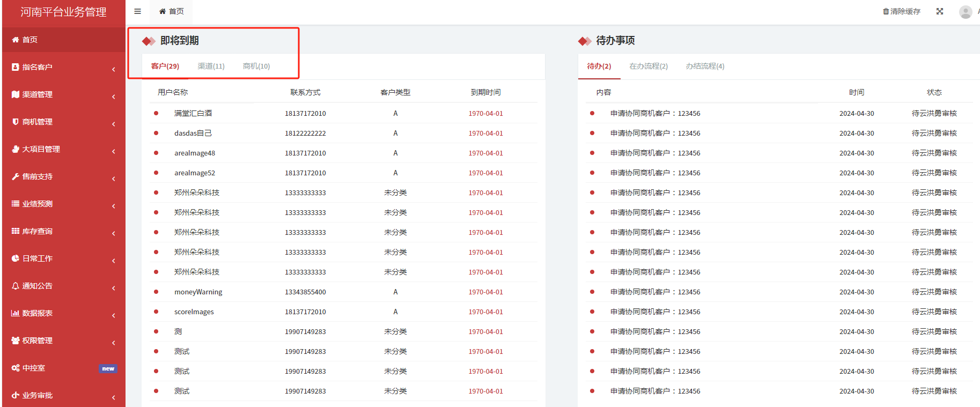Click the 满堂汇白酒 customer row
Screen dimensions: 980x407
[x=193, y=113]
